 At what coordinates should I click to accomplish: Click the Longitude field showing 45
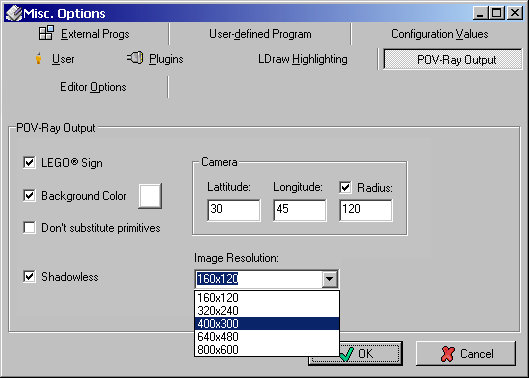[300, 210]
